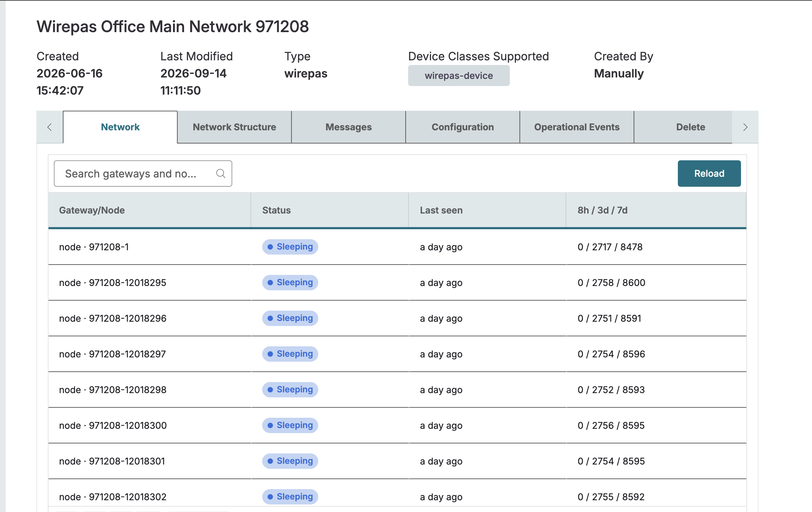Go to the Configuration tab

[x=463, y=127]
